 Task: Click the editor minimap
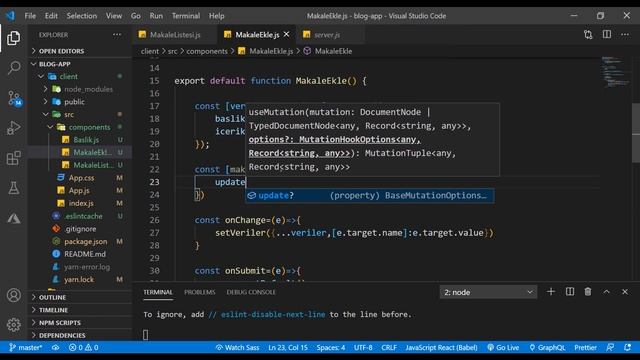[616, 72]
